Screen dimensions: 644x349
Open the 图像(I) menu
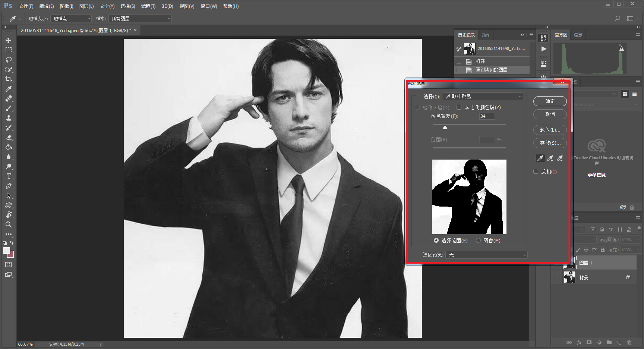(67, 6)
